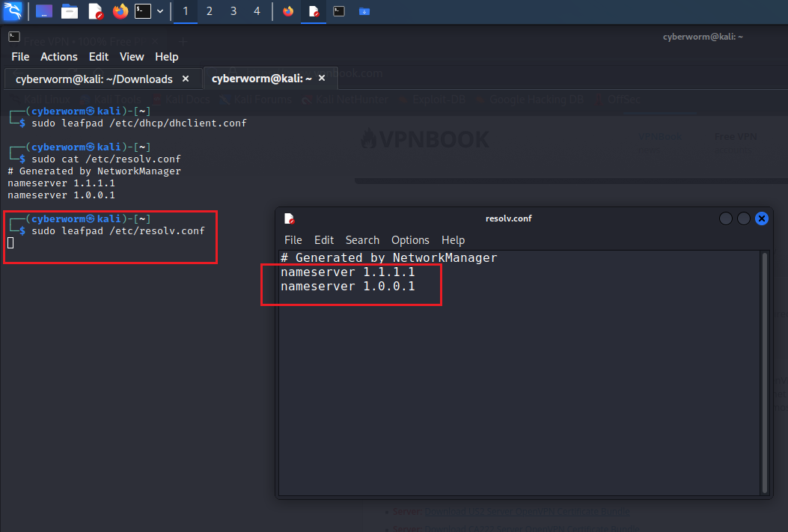This screenshot has height=532, width=788.
Task: Switch to the Firefox window in taskbar
Action: tap(288, 11)
